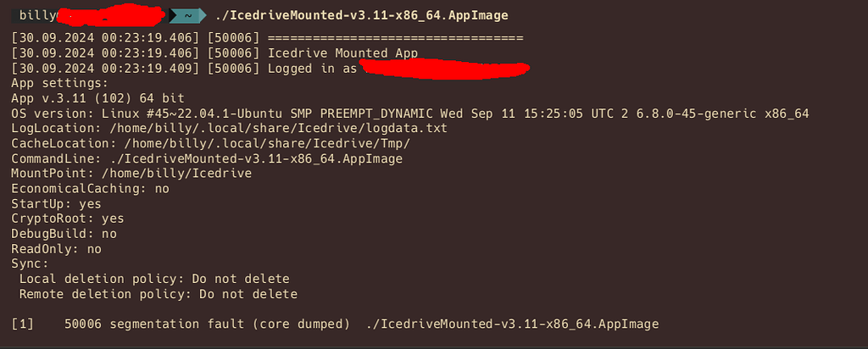Click the OS version Linux line
The image size is (868, 349).
click(410, 114)
